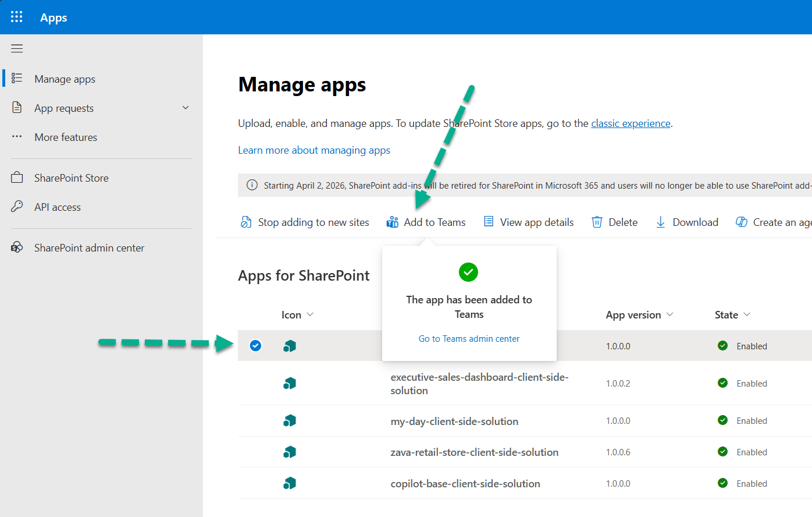Click Go to Teams admin center link
This screenshot has height=517, width=812.
(x=469, y=338)
